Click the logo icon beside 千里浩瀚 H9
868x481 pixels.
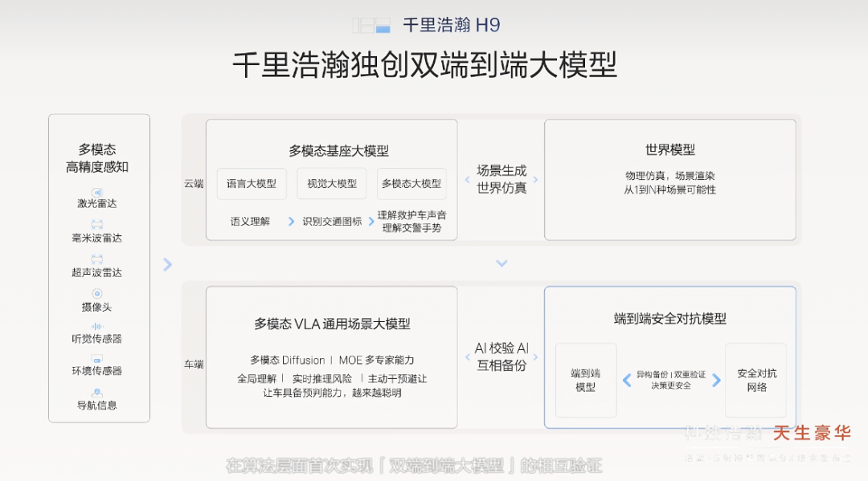click(x=371, y=26)
